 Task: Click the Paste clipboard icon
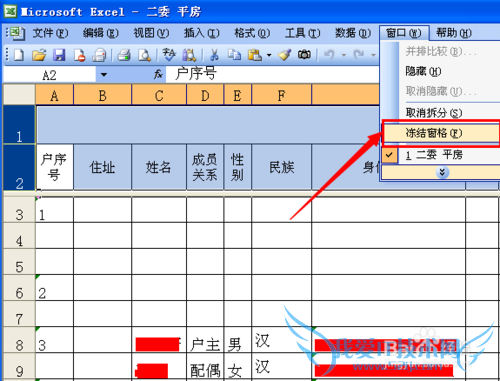point(255,55)
